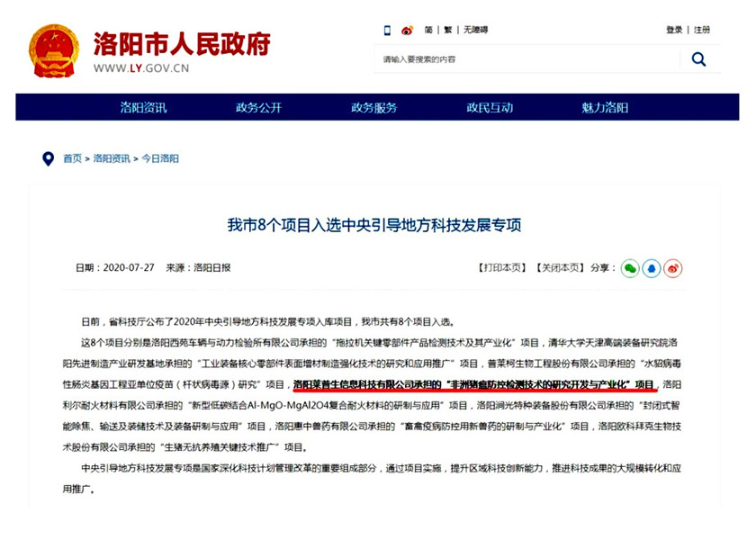Go to 洛阳资讯 breadcrumb link
The image size is (756, 549).
tap(112, 158)
